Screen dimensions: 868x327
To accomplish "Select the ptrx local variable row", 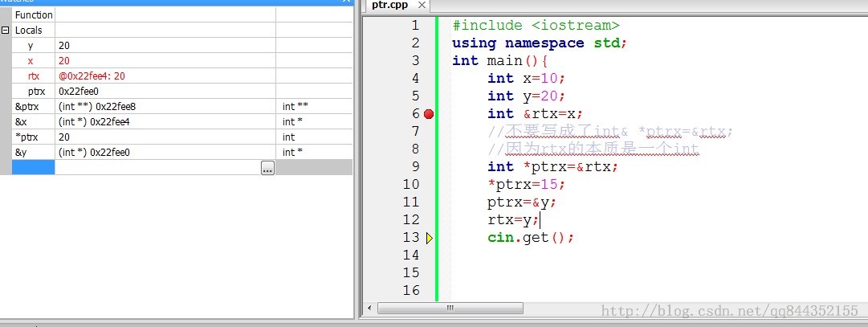I will (182, 91).
